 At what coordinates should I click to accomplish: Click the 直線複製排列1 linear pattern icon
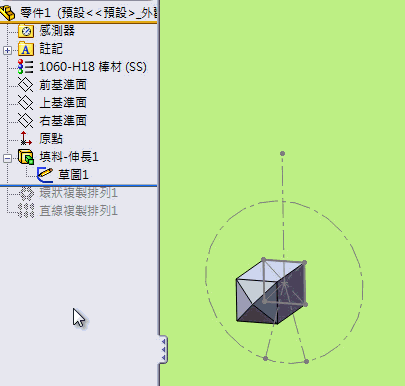coord(26,211)
